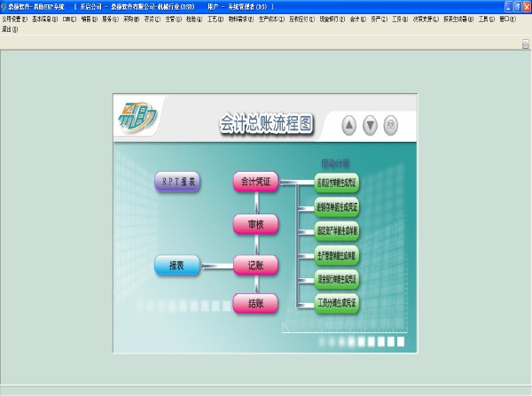Minimize the ERP window
532x396 pixels.
509,7
